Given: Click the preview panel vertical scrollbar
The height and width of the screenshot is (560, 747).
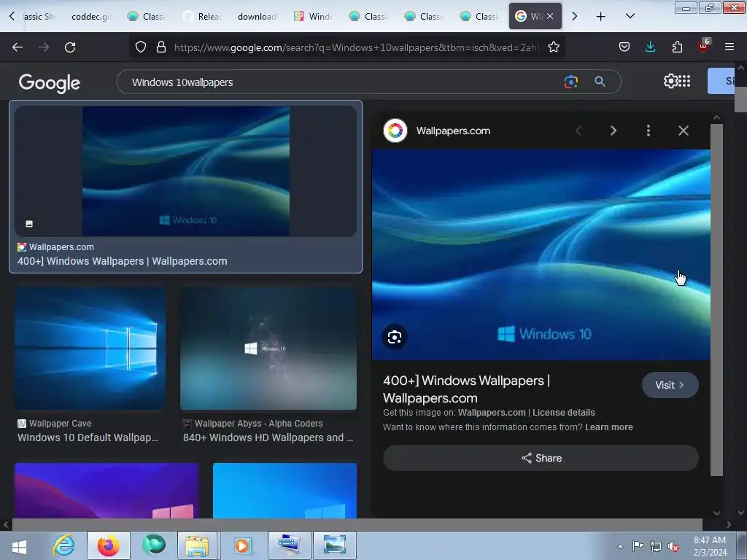Looking at the screenshot, I should [716, 300].
